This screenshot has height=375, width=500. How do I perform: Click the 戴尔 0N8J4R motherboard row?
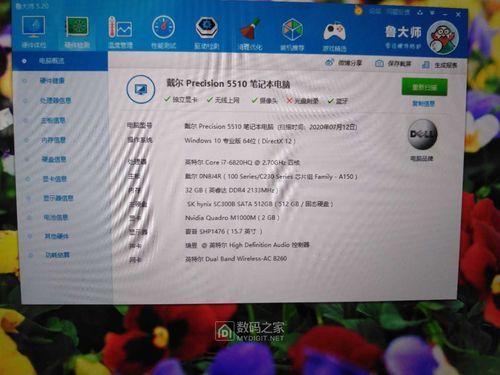pyautogui.click(x=271, y=176)
